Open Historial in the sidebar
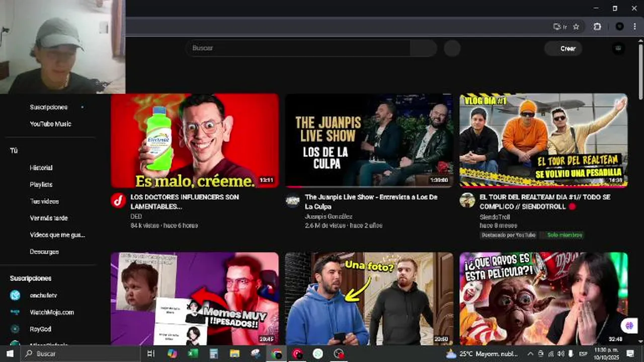644x362 pixels. [41, 167]
